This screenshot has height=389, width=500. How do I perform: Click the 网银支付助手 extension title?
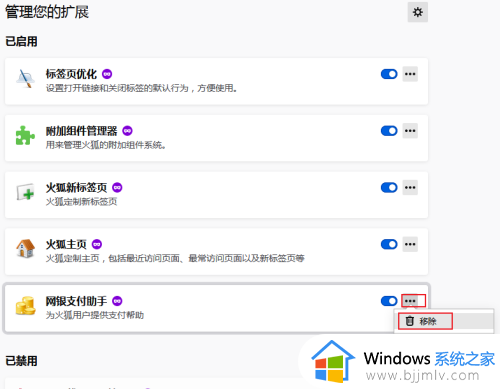(x=76, y=301)
